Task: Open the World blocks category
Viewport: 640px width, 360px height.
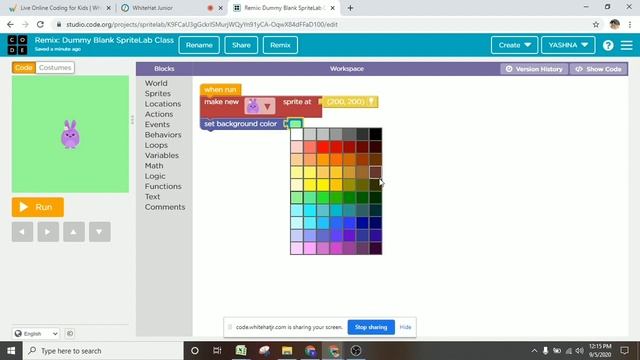Action: tap(156, 83)
